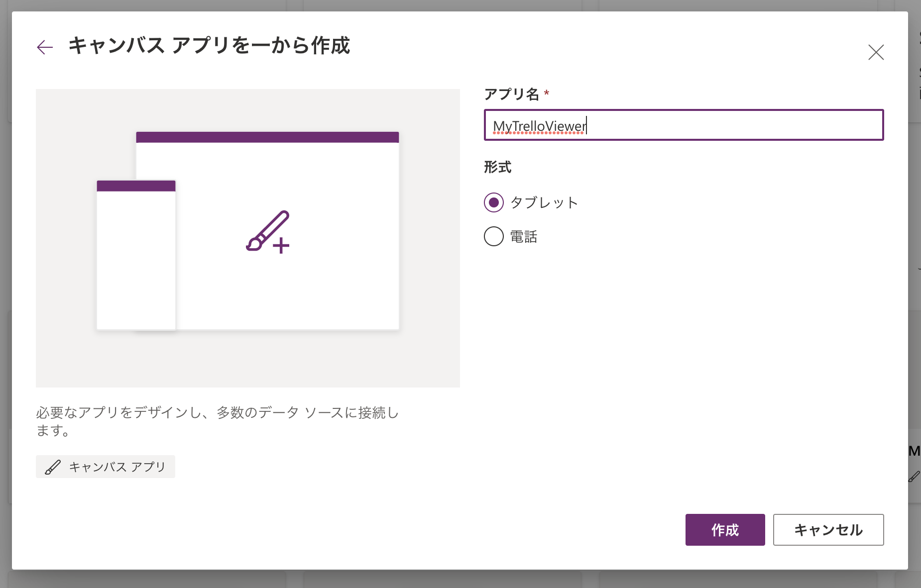Click the タブレット format label text
Screen dimensions: 921x588
544,202
